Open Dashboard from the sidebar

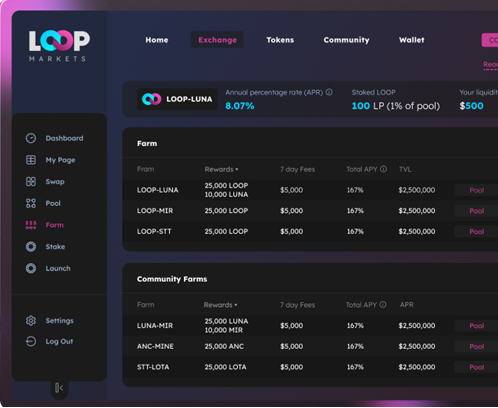tap(64, 138)
